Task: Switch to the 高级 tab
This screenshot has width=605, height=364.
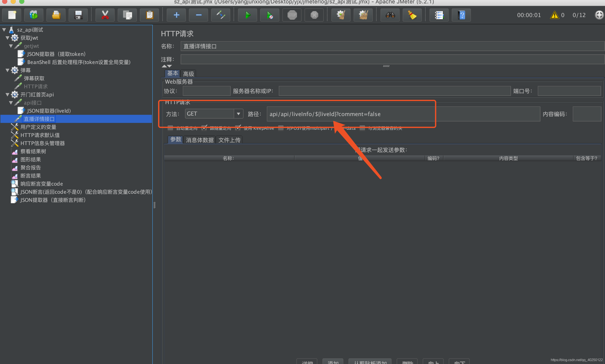Action: coord(188,74)
